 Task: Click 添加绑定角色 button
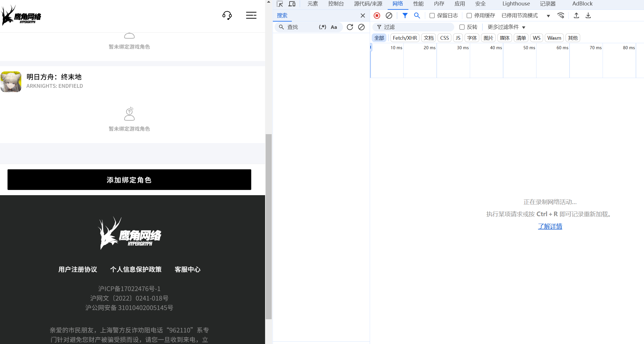click(x=129, y=180)
